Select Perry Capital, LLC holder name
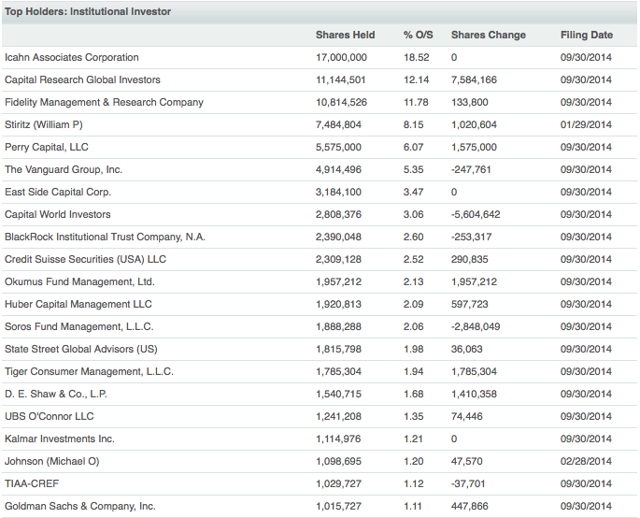The width and height of the screenshot is (640, 518). click(x=47, y=147)
